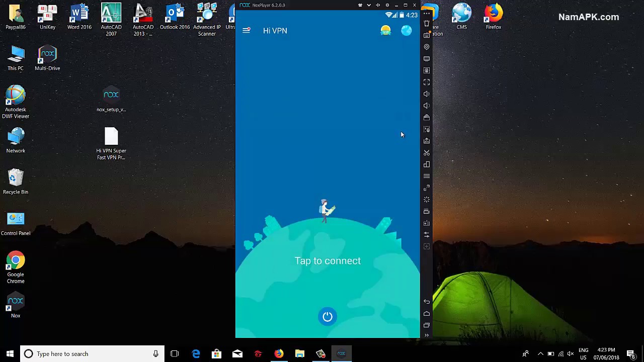Click the Android home button in Nox

427,314
